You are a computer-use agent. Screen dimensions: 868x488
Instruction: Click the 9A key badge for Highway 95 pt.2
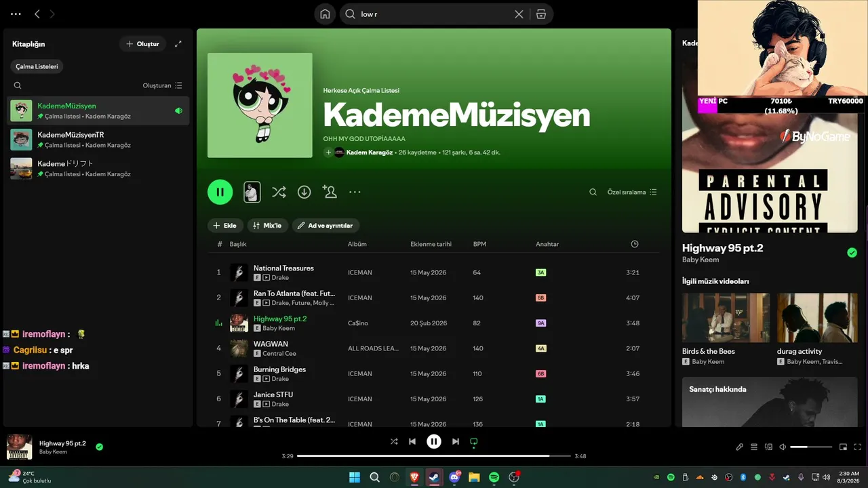[540, 323]
